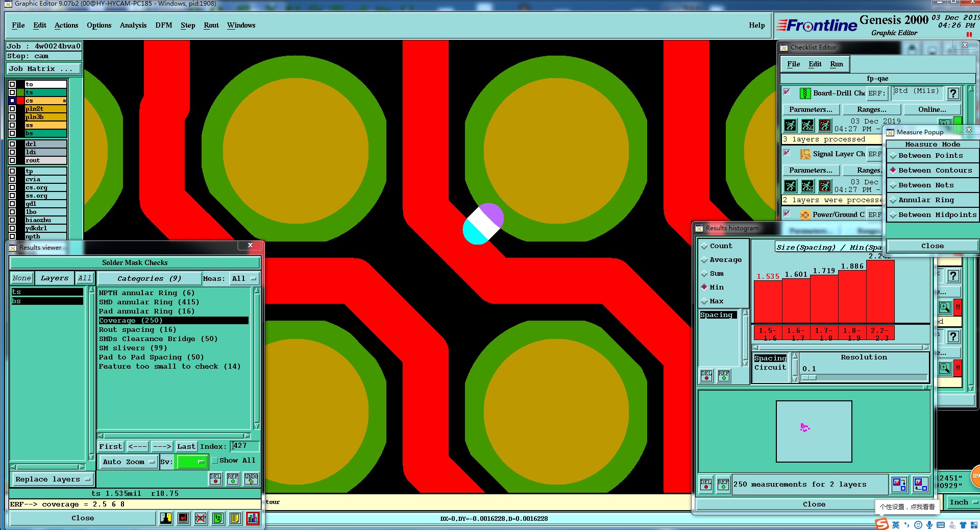Click the First button in Results viewer

tap(111, 447)
